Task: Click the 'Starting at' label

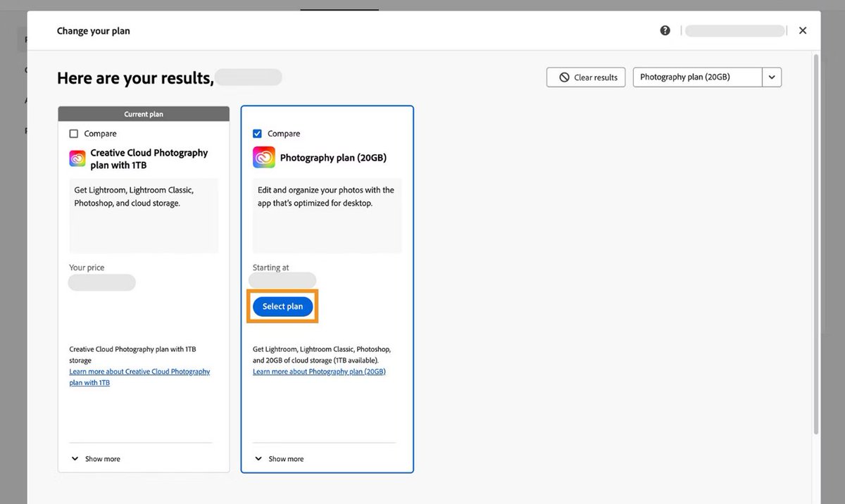Action: tap(271, 267)
